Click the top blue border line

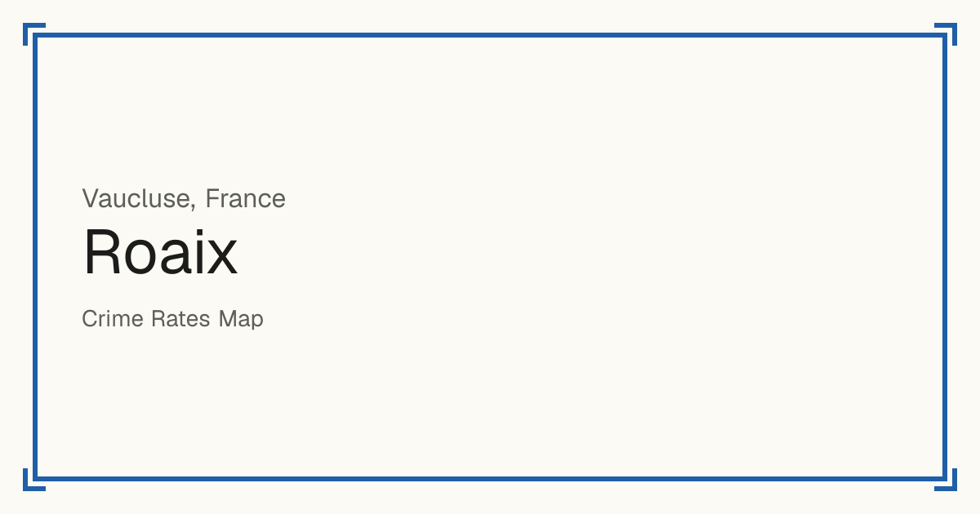click(490, 35)
